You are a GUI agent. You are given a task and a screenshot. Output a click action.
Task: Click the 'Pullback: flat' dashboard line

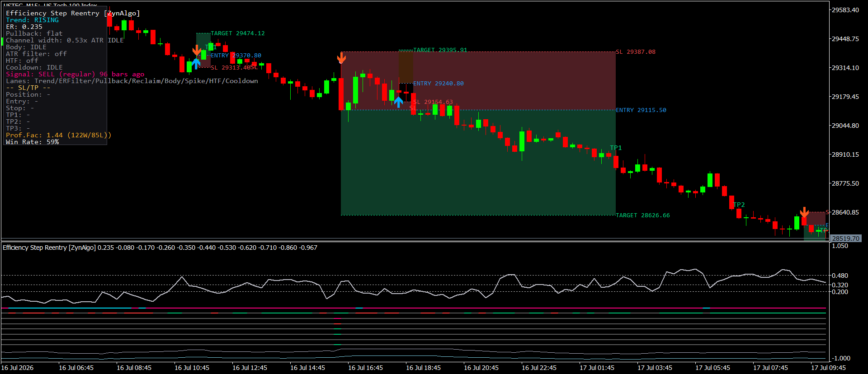click(x=34, y=34)
